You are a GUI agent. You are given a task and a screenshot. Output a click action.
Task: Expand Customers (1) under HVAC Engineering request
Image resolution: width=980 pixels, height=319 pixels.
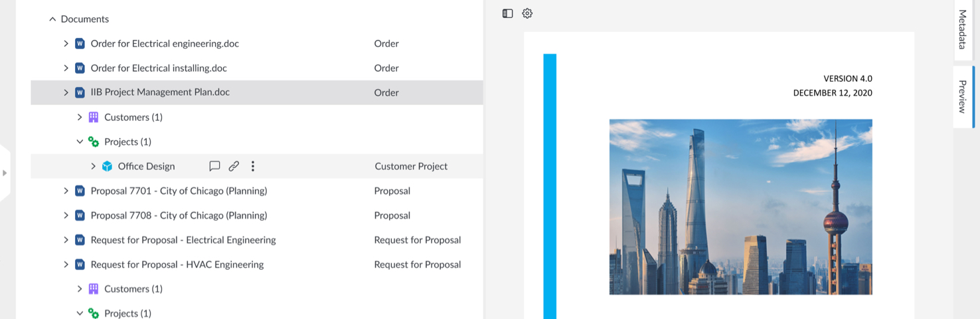tap(80, 289)
